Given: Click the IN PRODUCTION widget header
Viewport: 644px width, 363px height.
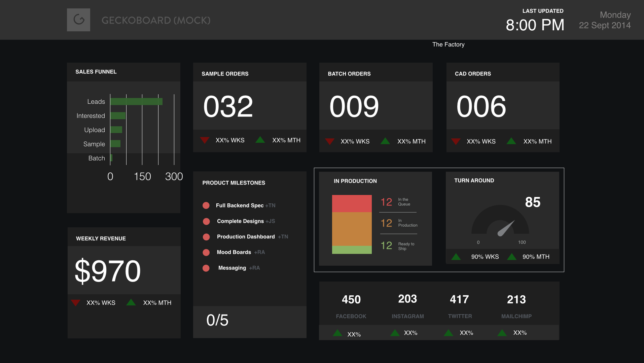Looking at the screenshot, I should pos(355,181).
